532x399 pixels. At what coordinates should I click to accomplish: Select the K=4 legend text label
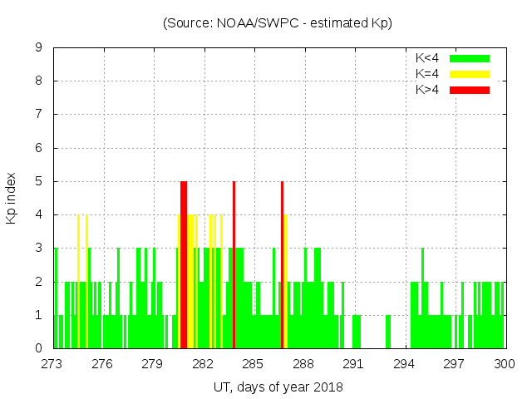pyautogui.click(x=427, y=74)
